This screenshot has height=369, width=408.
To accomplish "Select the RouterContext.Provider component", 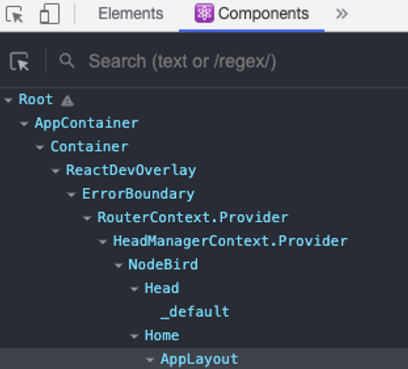I will (x=193, y=217).
